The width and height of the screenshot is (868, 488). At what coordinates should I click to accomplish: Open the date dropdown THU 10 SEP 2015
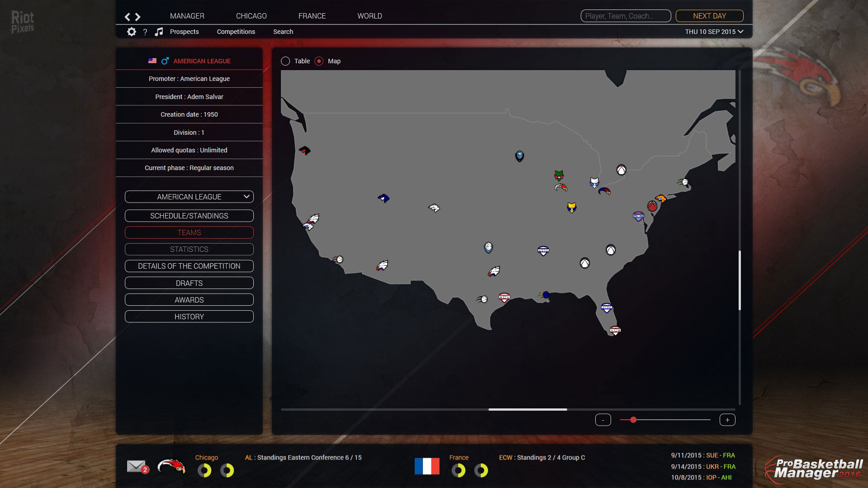click(714, 32)
